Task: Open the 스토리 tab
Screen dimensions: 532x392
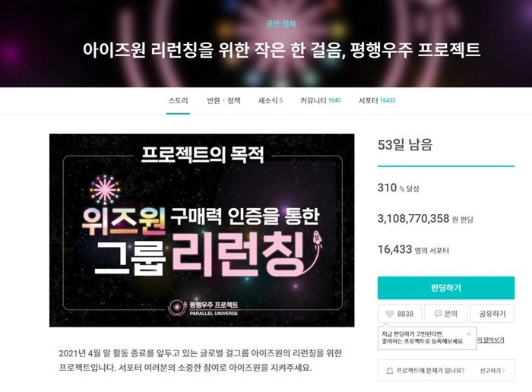Action: tap(178, 100)
